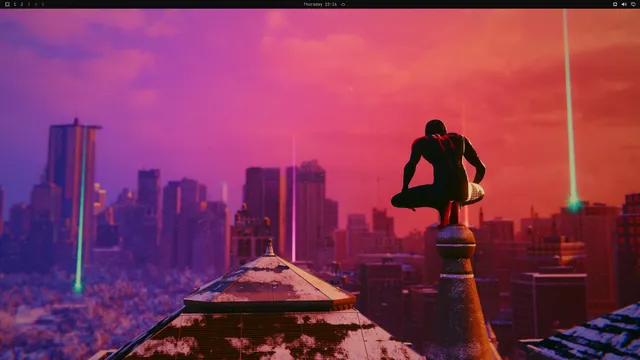Open the launcher icon left of workspace 1
This screenshot has width=640, height=360.
click(7, 4)
